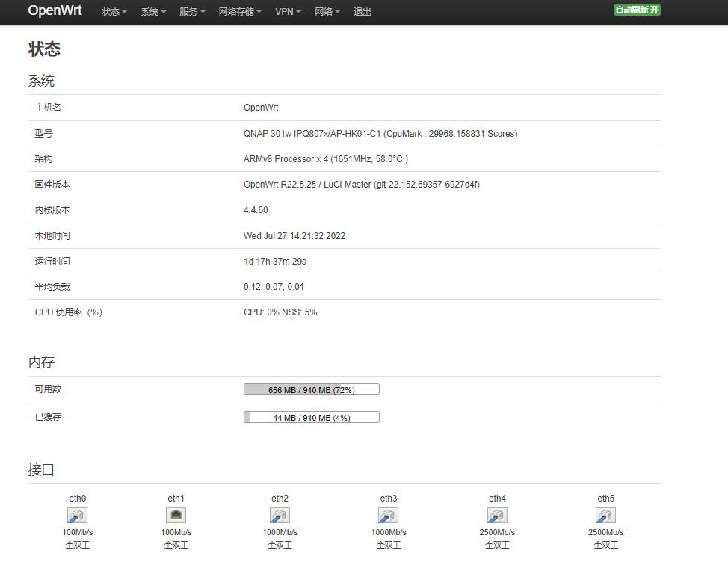Click the OpenWrt brand header
The image size is (728, 577).
[x=55, y=11]
